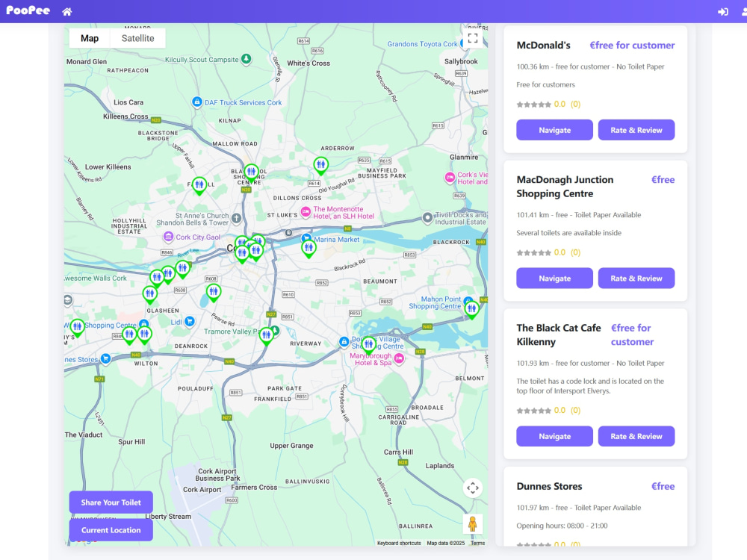Click McDonald's card title
This screenshot has height=560, width=747.
pyautogui.click(x=544, y=46)
